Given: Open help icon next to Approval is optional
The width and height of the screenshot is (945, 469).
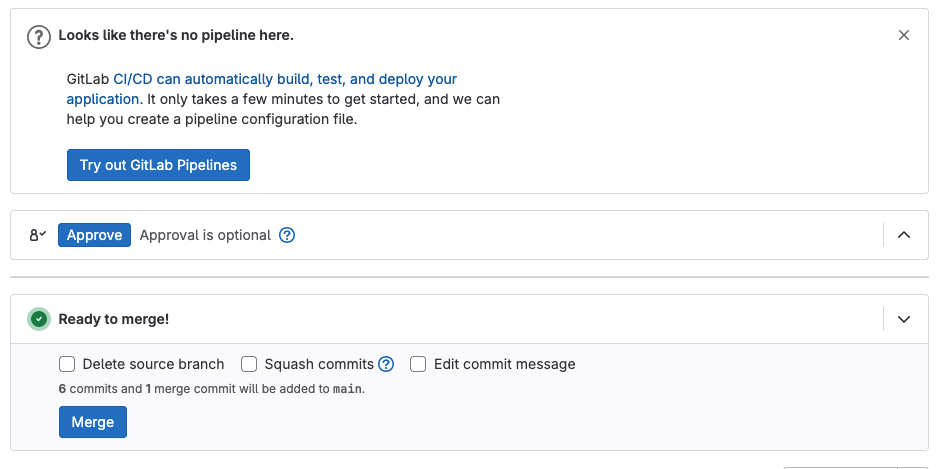Looking at the screenshot, I should point(287,235).
